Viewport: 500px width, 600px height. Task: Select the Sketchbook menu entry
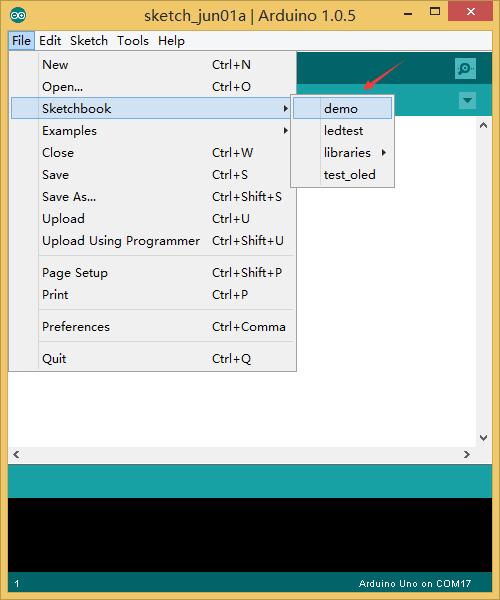pos(151,108)
